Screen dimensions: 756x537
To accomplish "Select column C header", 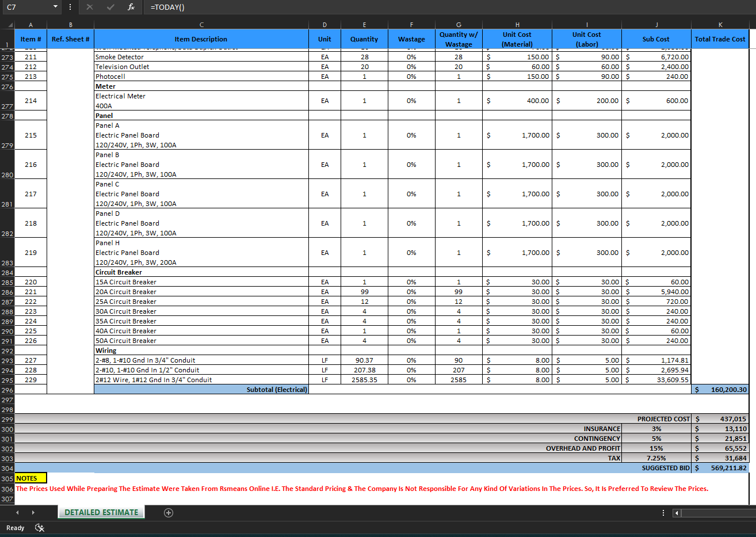I will [x=201, y=25].
